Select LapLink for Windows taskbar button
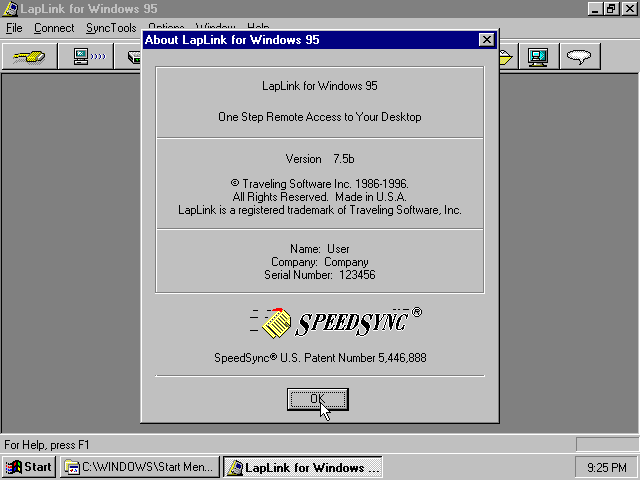Viewport: 640px width, 480px height. click(303, 467)
